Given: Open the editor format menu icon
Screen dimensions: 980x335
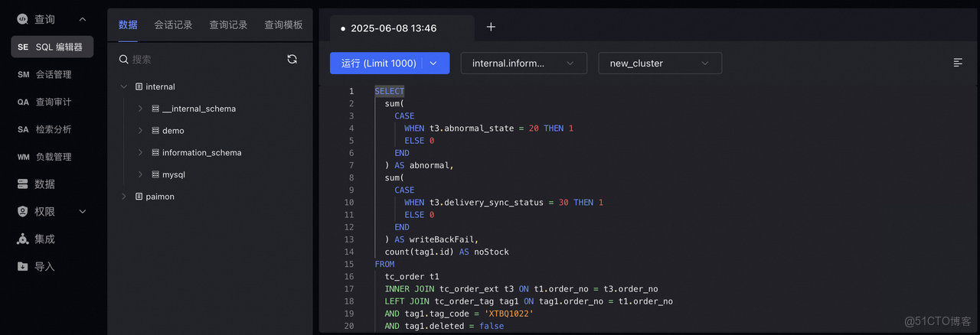Looking at the screenshot, I should click(958, 63).
